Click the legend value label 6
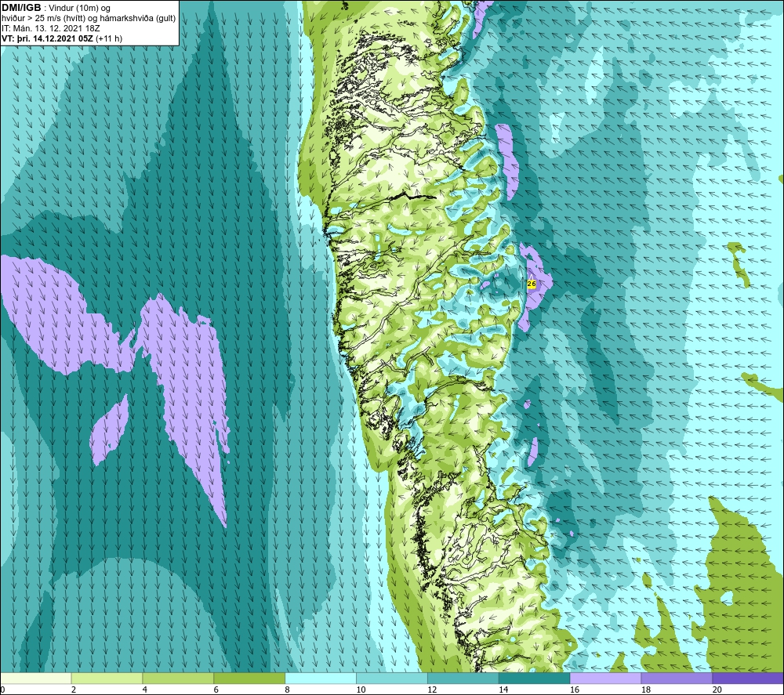Viewport: 784px width, 695px height. point(216,690)
